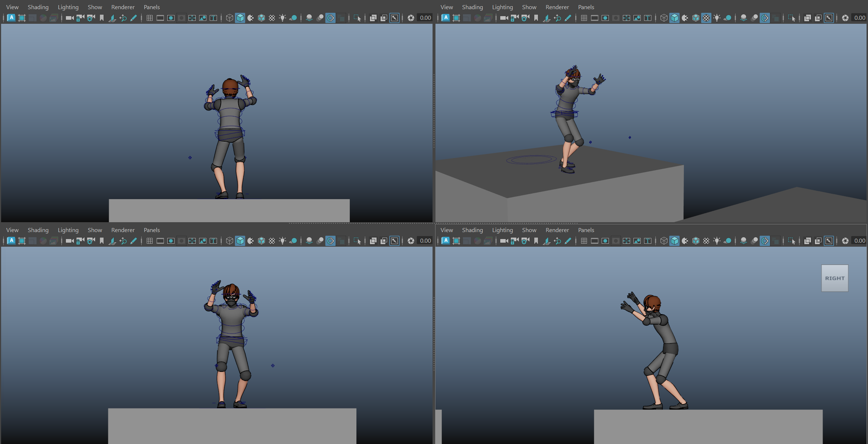Click Select Camera icon in top-left back-view panel
The image size is (868, 444).
[x=70, y=18]
